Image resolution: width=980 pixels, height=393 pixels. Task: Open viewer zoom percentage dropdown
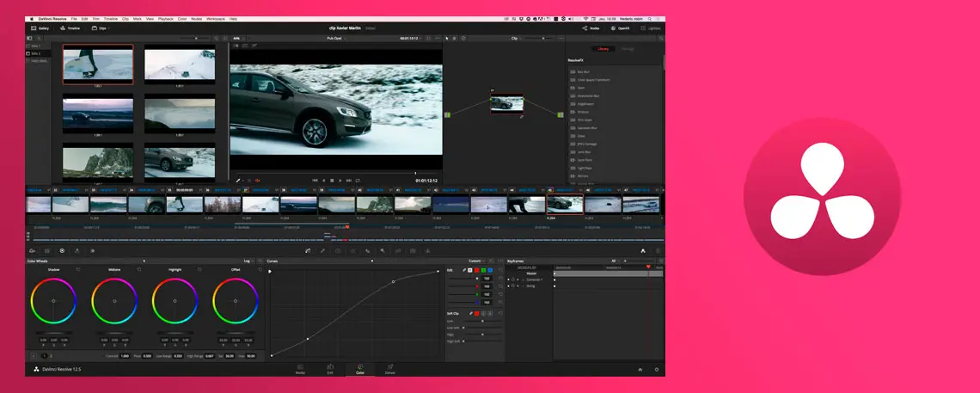[237, 38]
